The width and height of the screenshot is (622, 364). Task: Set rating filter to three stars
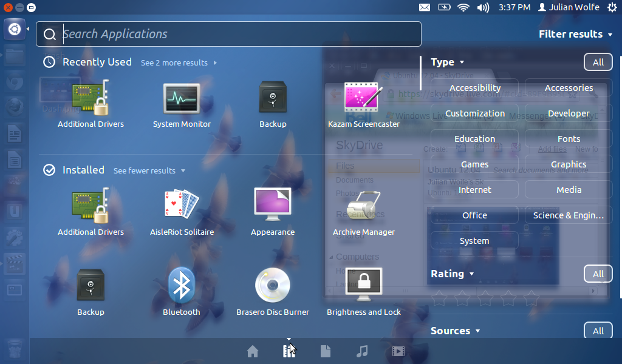point(485,298)
